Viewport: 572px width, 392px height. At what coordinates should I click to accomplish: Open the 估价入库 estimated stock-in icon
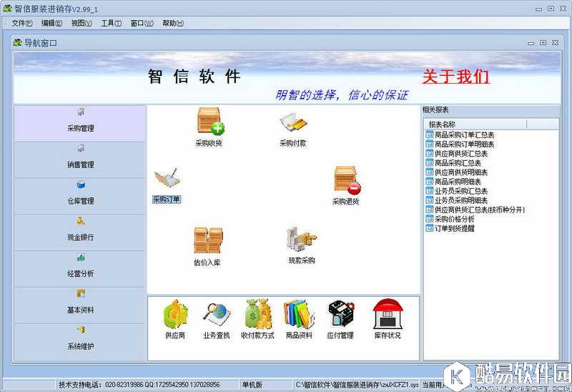point(208,240)
